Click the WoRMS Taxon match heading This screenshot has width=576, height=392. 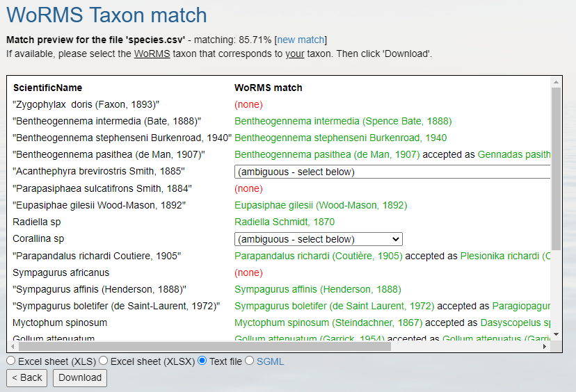(106, 15)
